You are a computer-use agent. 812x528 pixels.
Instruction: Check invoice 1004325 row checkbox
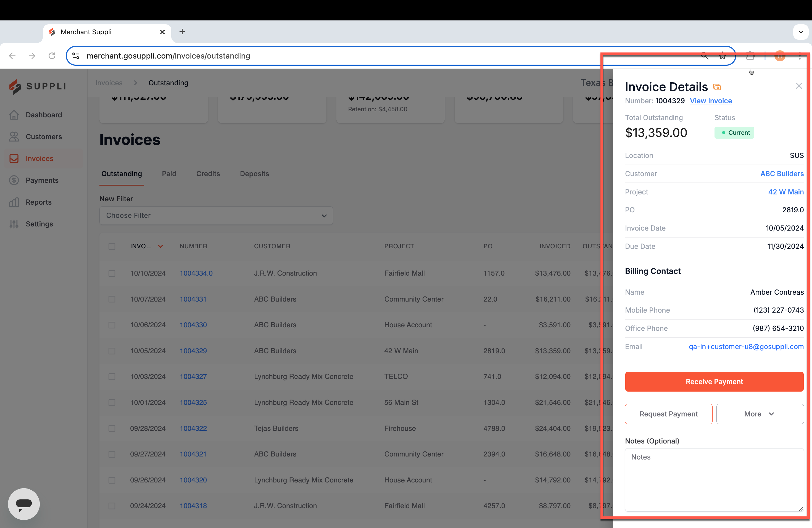(x=112, y=402)
